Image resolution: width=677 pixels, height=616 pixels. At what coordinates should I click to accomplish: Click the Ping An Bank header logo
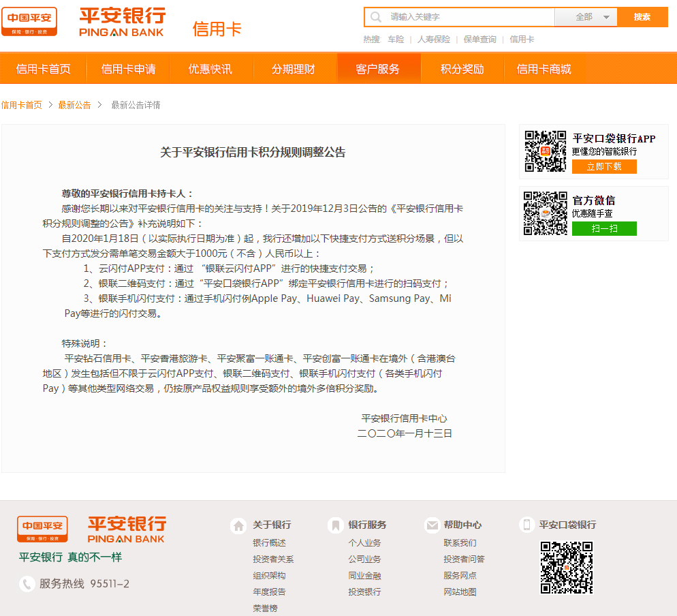click(122, 22)
